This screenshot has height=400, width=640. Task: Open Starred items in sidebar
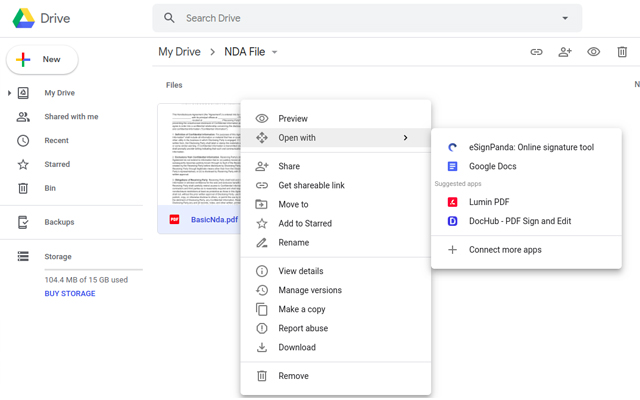tap(57, 164)
